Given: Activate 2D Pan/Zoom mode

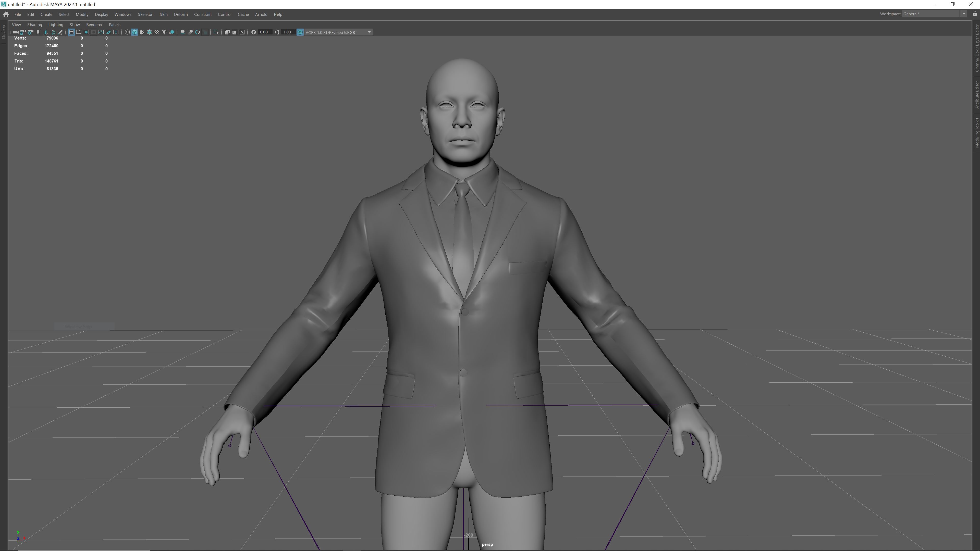Looking at the screenshot, I should click(53, 32).
